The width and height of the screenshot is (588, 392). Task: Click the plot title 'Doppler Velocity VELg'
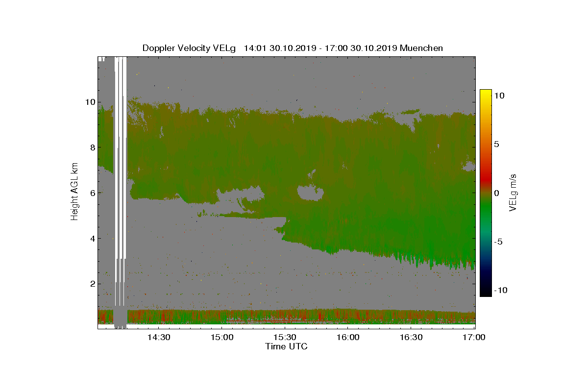point(189,48)
